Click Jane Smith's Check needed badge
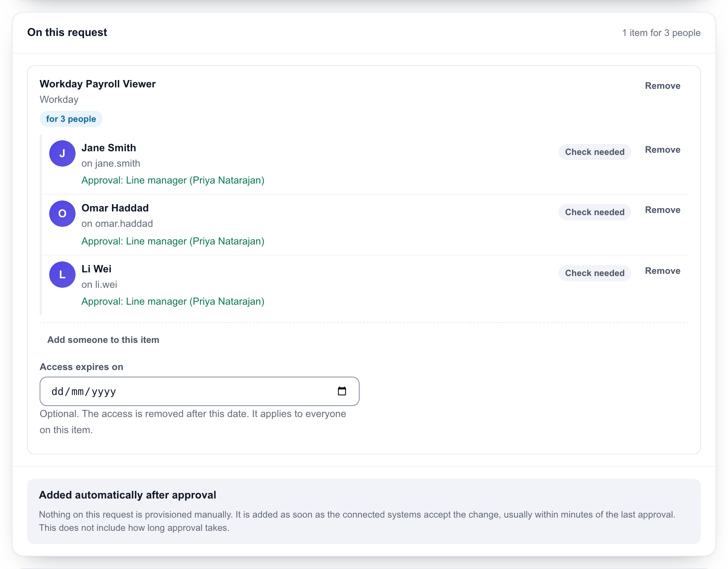 pos(594,152)
